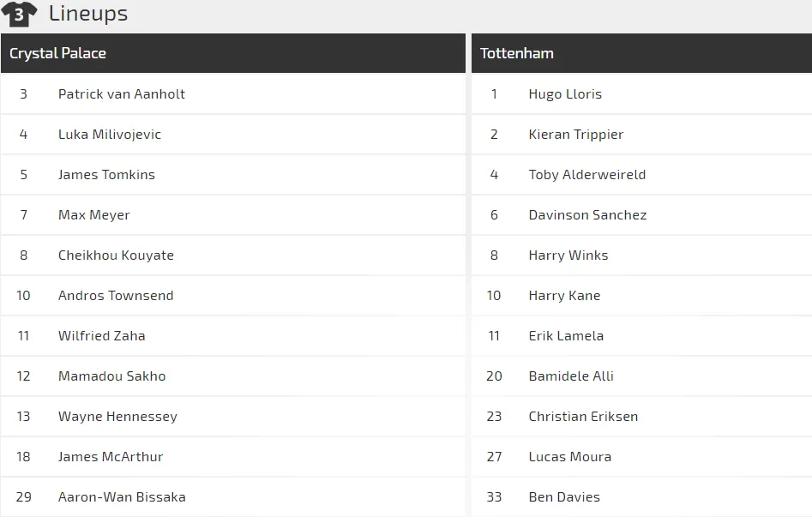Select Lucas Moura from the lineup
812x517 pixels.
pyautogui.click(x=569, y=456)
